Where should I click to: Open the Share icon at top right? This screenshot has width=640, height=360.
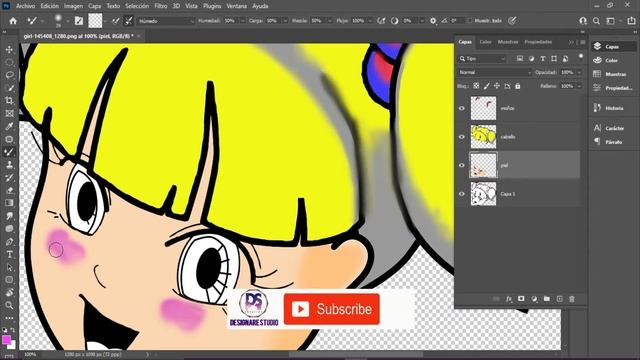pyautogui.click(x=631, y=21)
